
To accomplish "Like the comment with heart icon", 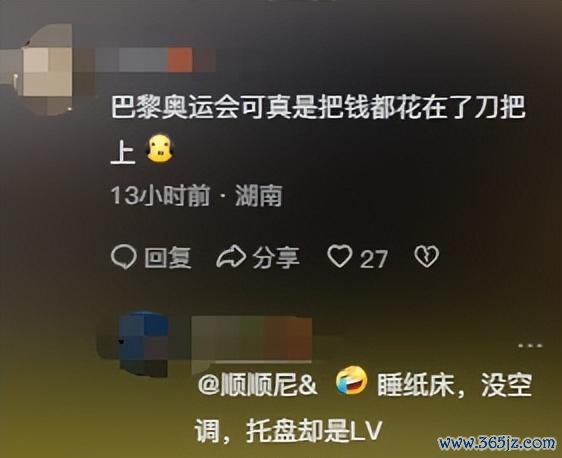I will [x=340, y=256].
